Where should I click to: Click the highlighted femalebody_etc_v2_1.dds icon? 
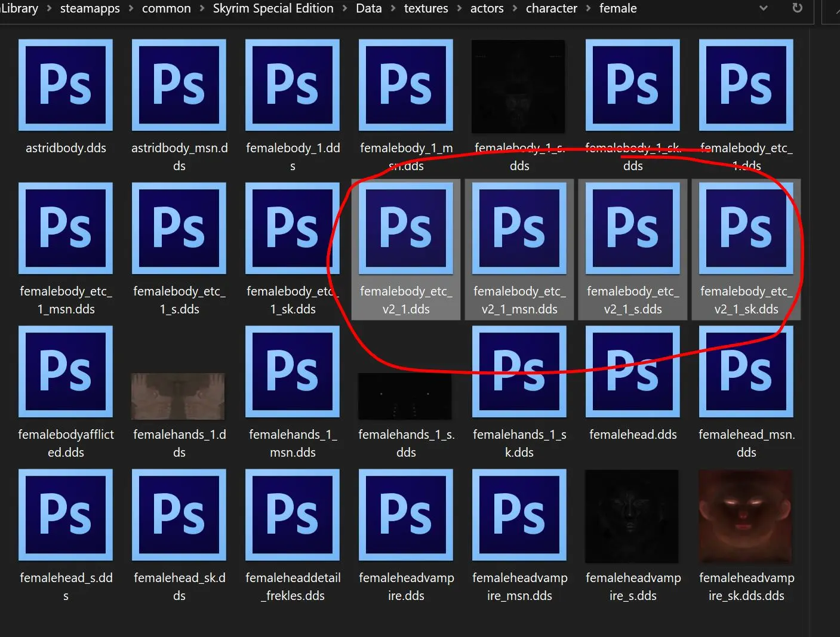(x=406, y=228)
